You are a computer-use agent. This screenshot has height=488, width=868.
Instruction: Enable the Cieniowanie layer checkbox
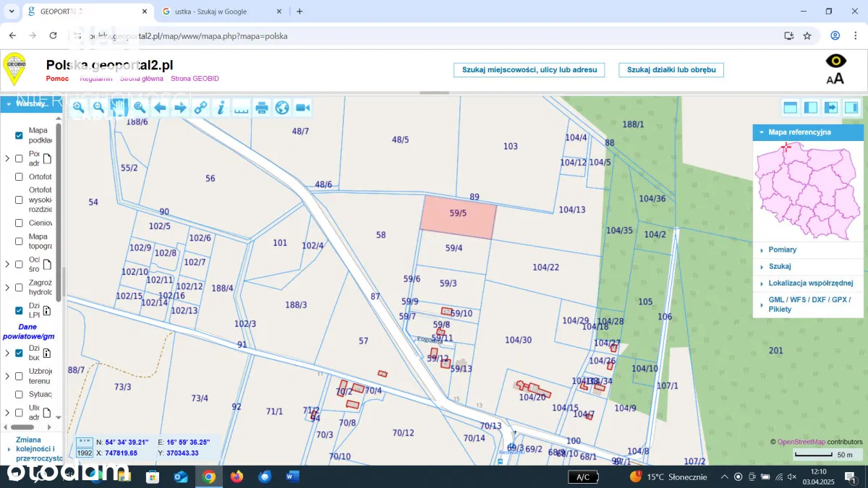[20, 223]
